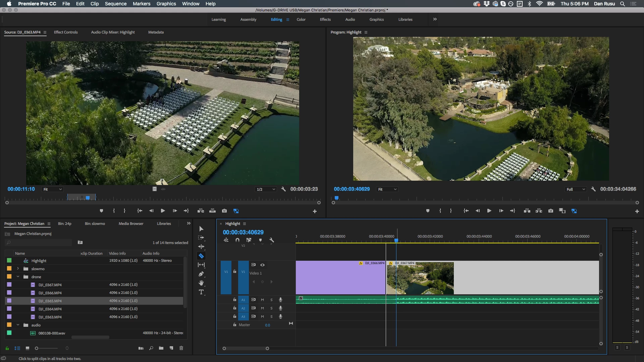Mute audio track A1
The width and height of the screenshot is (644, 362).
coord(262,300)
